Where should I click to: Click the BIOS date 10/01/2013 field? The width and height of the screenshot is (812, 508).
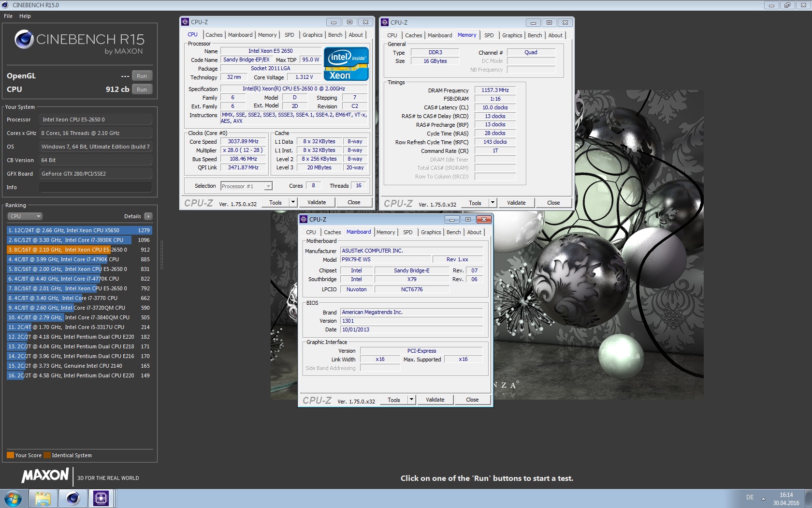pyautogui.click(x=412, y=329)
